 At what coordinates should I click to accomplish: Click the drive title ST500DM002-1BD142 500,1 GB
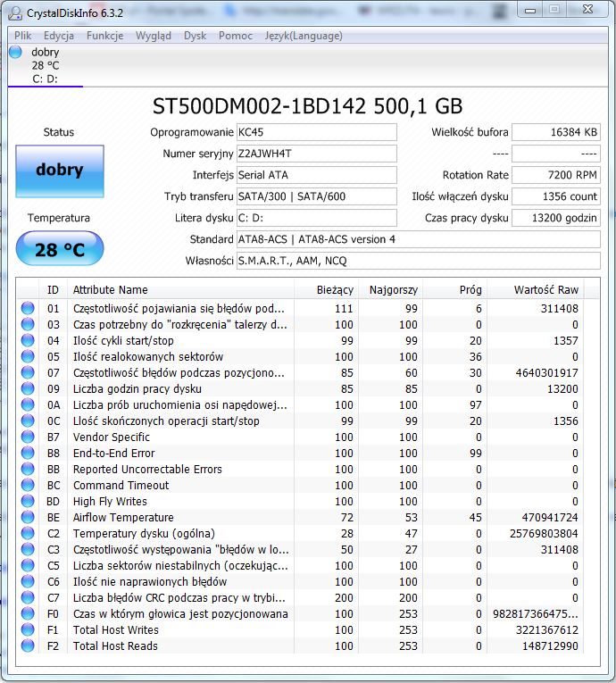click(x=308, y=106)
